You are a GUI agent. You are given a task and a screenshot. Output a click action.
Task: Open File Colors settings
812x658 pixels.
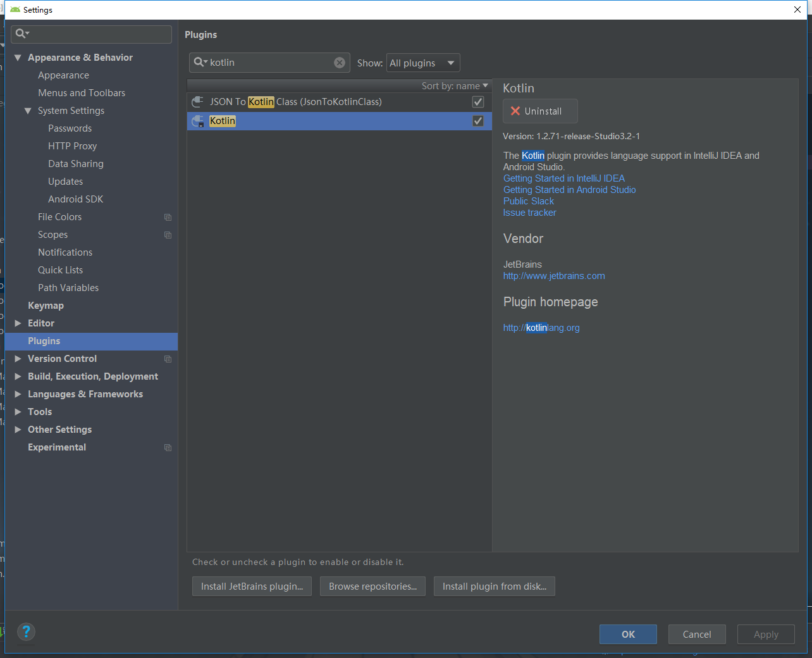[59, 217]
